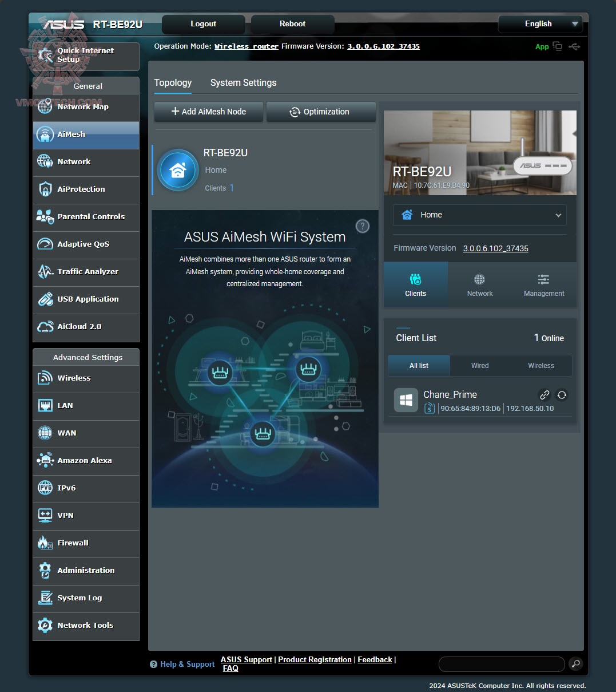Open Network Map in the sidebar

pyautogui.click(x=86, y=107)
